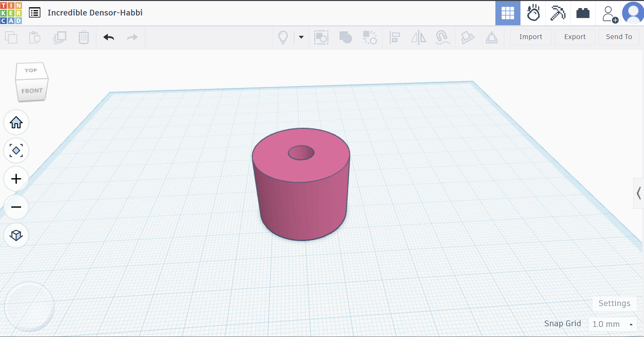Switch to 3D design grid view
The height and width of the screenshot is (337, 644).
[508, 13]
